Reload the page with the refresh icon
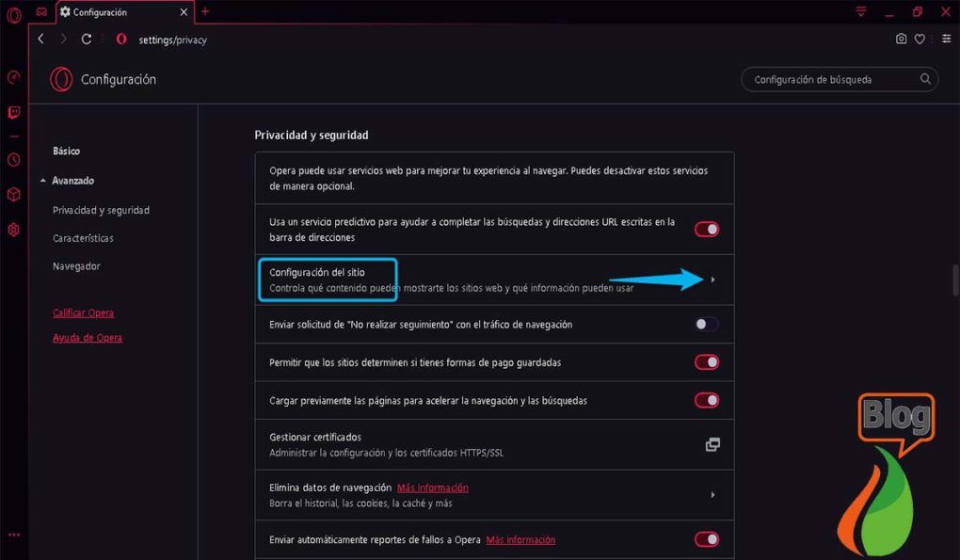The height and width of the screenshot is (560, 960). tap(86, 40)
